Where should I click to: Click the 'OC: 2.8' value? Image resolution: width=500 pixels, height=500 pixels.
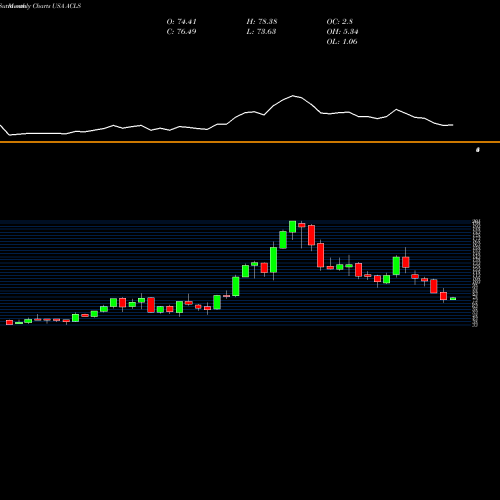(x=339, y=22)
